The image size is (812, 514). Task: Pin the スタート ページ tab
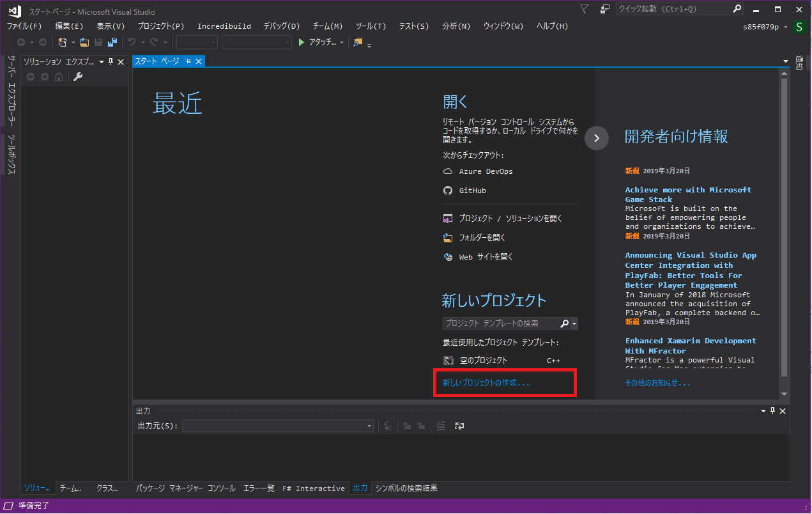[x=187, y=61]
